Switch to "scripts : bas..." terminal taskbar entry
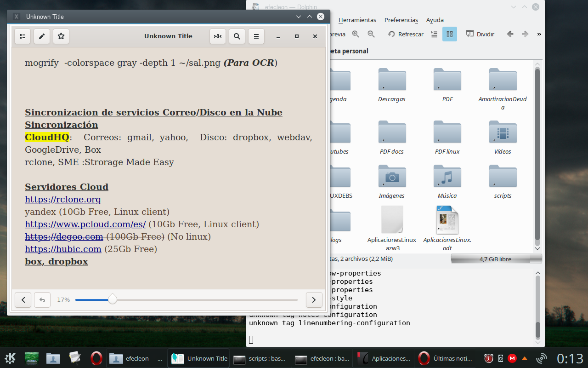Viewport: 588px width, 368px height. (x=260, y=358)
